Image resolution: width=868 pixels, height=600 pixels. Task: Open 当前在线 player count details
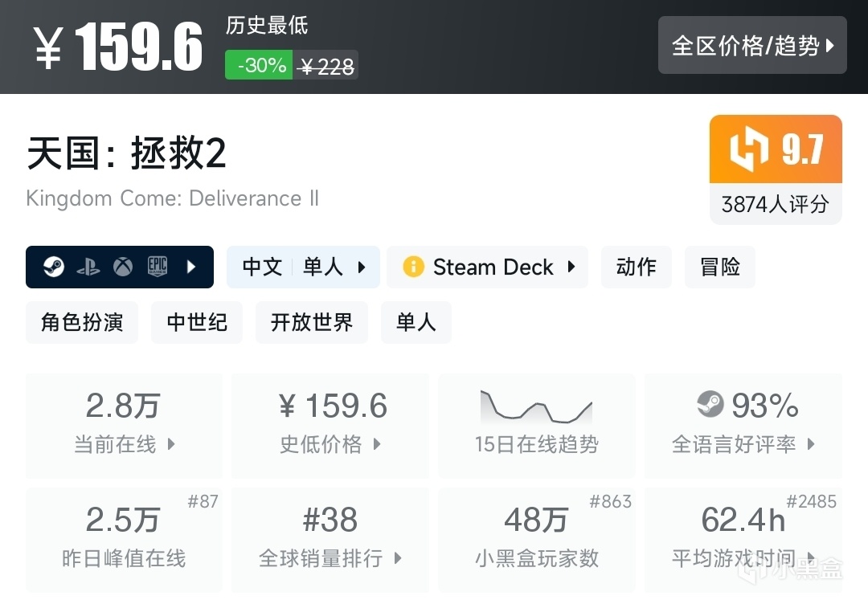124,426
